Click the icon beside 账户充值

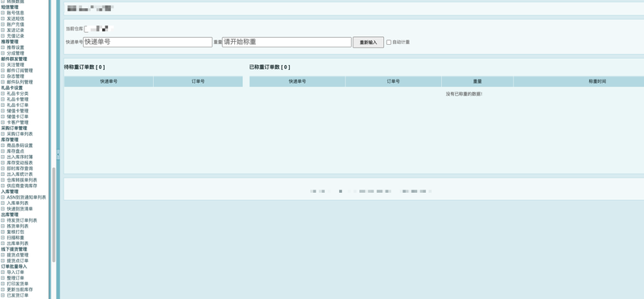pos(3,24)
